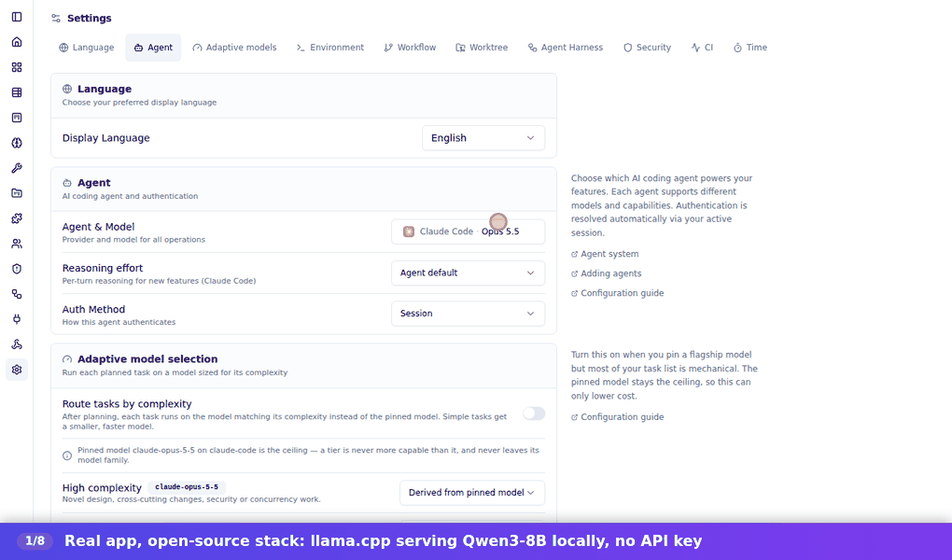Click the Auth Method label
The width and height of the screenshot is (952, 560).
(x=93, y=309)
